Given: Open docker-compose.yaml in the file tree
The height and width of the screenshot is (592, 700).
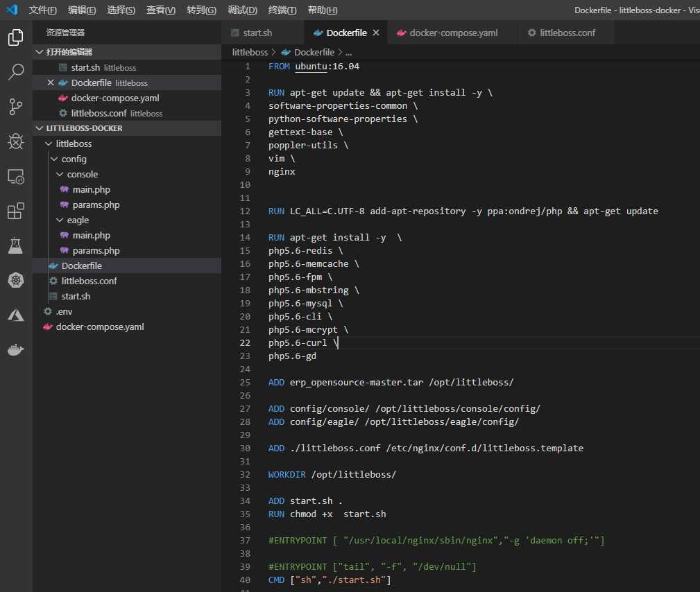Looking at the screenshot, I should [127, 327].
